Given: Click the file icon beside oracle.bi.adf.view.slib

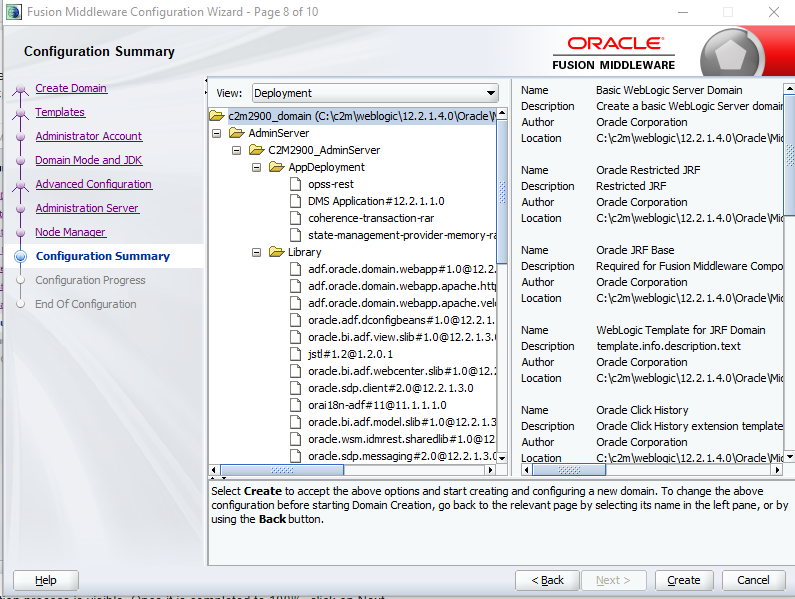Looking at the screenshot, I should [x=295, y=337].
